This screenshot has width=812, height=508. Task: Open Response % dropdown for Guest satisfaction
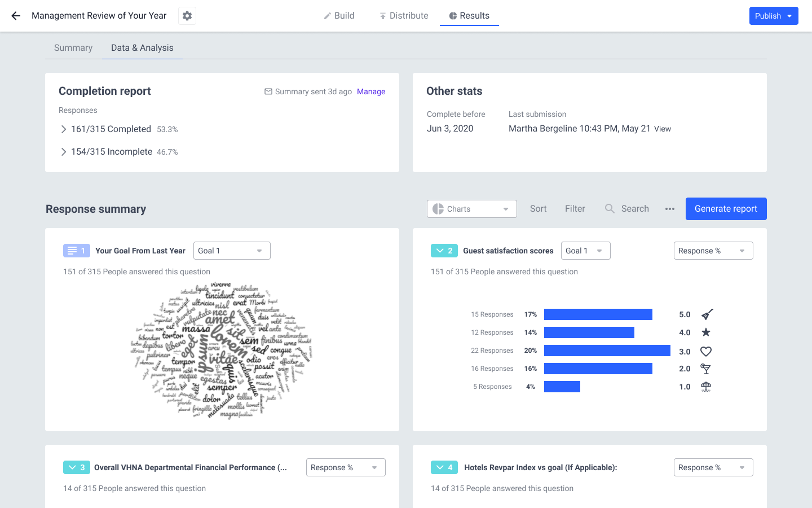pyautogui.click(x=713, y=251)
